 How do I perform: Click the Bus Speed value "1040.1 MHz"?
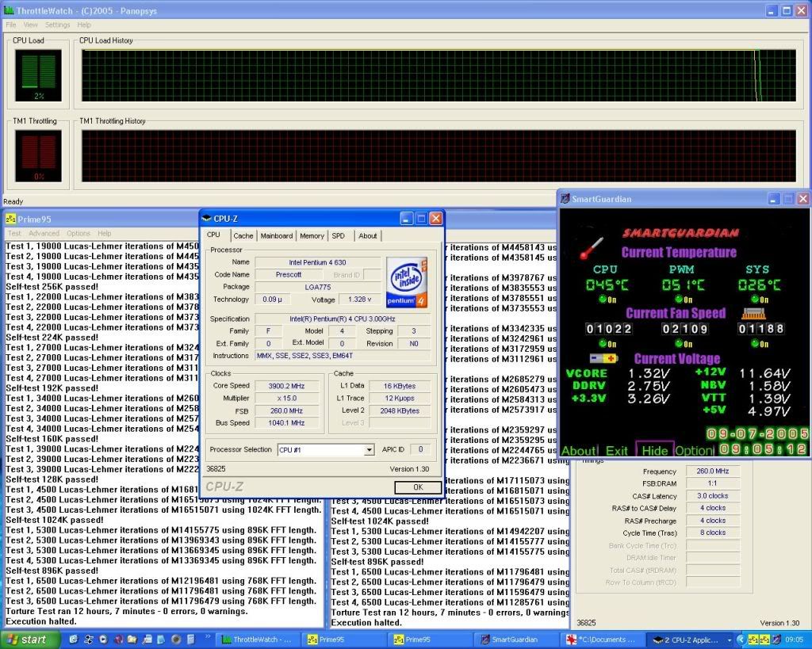coord(286,423)
